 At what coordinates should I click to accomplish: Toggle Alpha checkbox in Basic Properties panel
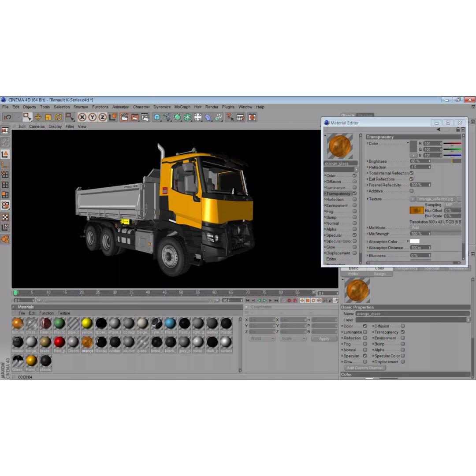pyautogui.click(x=402, y=350)
